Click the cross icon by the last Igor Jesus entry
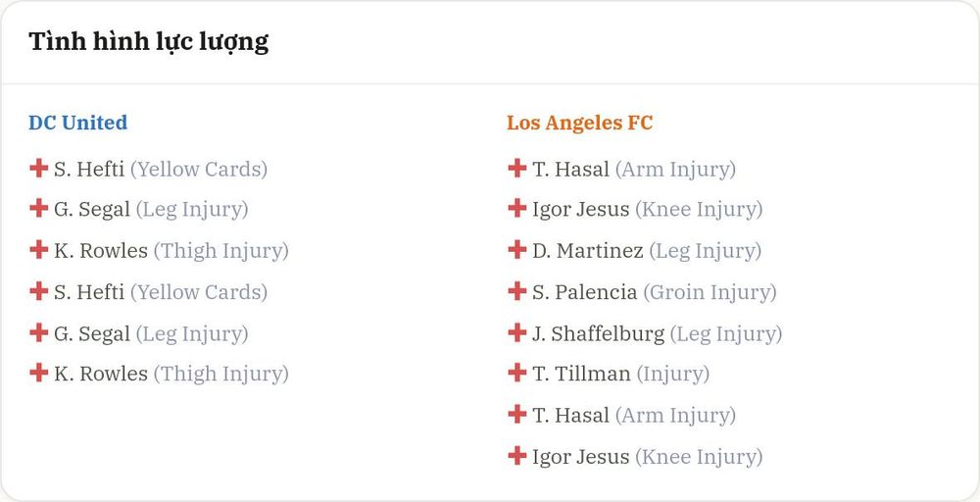Viewport: 980px width, 502px height. [x=516, y=455]
